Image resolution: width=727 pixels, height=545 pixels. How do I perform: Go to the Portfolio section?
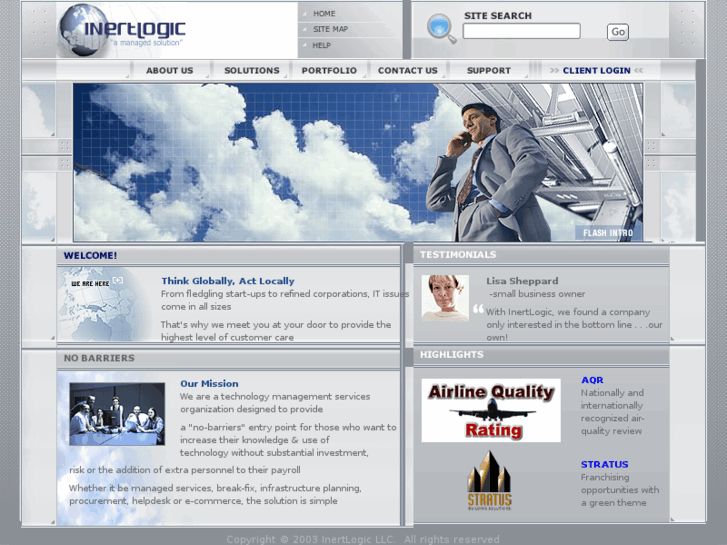[329, 70]
